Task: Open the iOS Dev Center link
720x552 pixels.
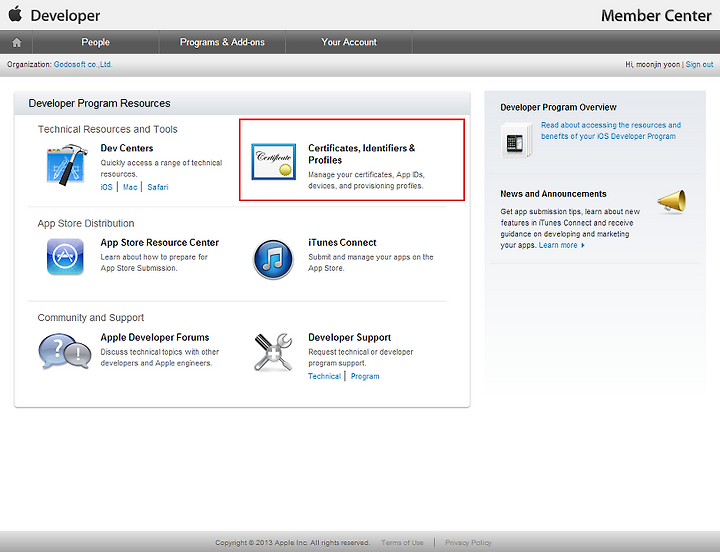Action: (x=107, y=187)
